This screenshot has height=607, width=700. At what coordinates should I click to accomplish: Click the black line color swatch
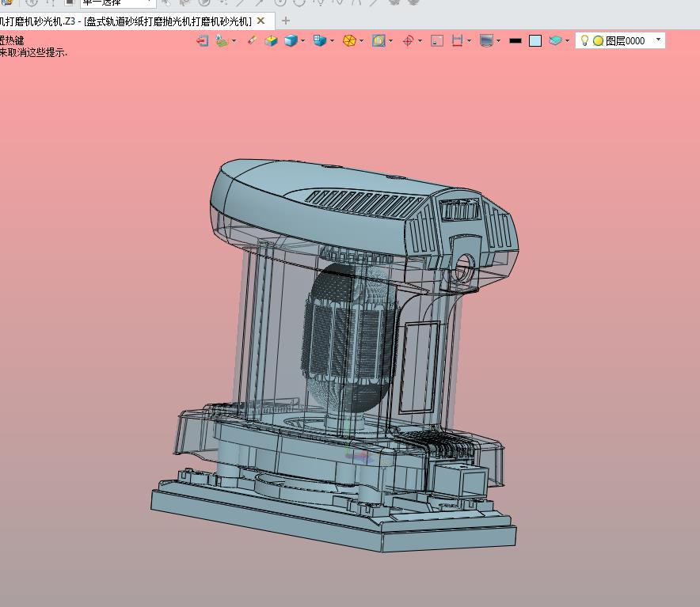tap(515, 41)
